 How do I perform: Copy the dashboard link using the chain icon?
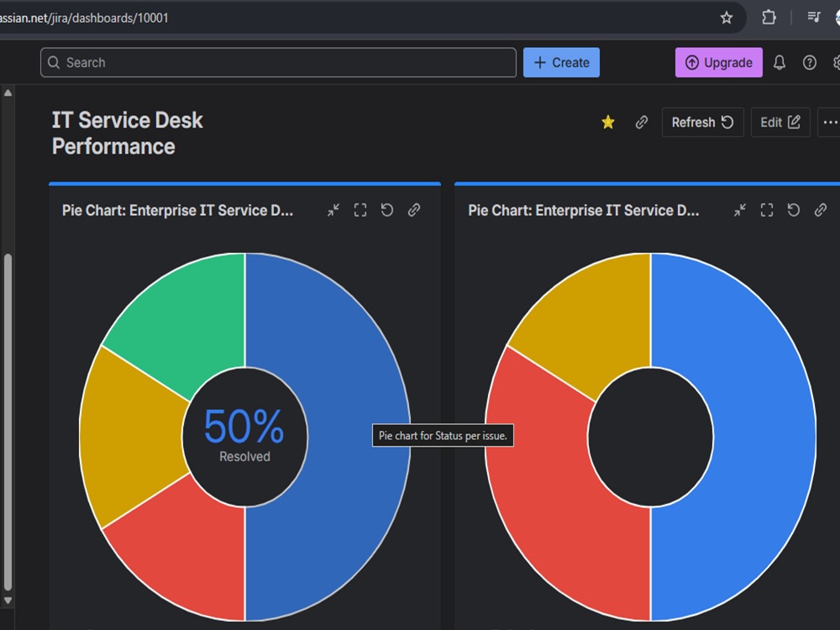tap(641, 122)
